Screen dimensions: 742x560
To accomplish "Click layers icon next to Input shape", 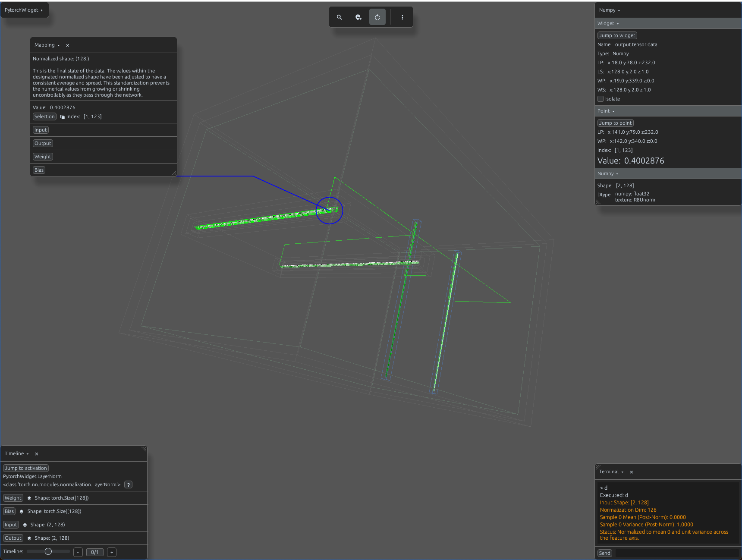I will (x=25, y=525).
